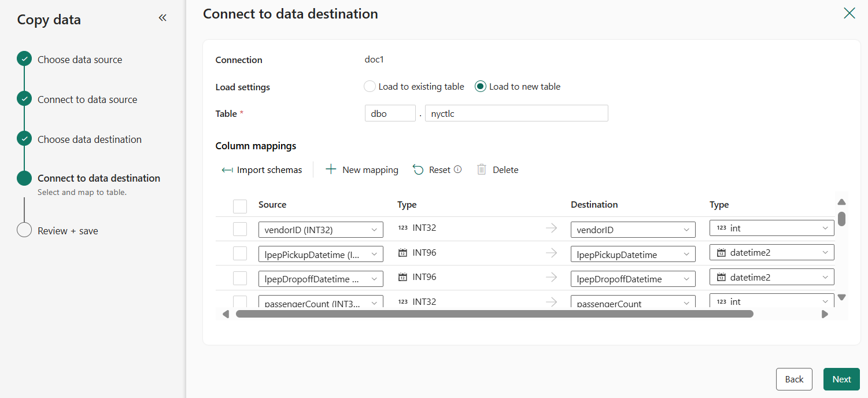
Task: Click the Reset mappings icon
Action: 418,169
